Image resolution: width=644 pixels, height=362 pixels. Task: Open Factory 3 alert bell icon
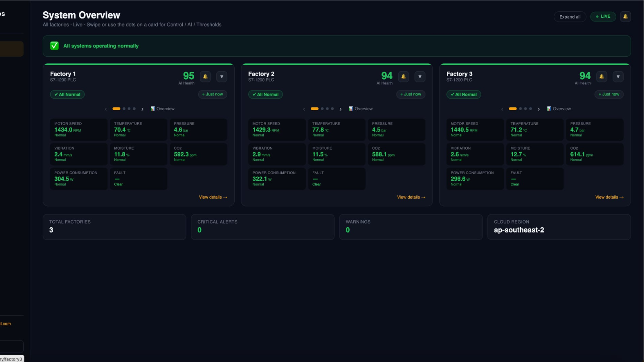[601, 76]
